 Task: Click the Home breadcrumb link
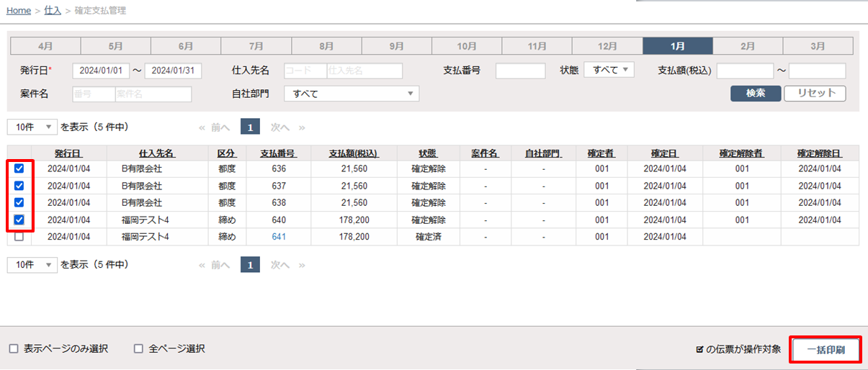click(19, 11)
